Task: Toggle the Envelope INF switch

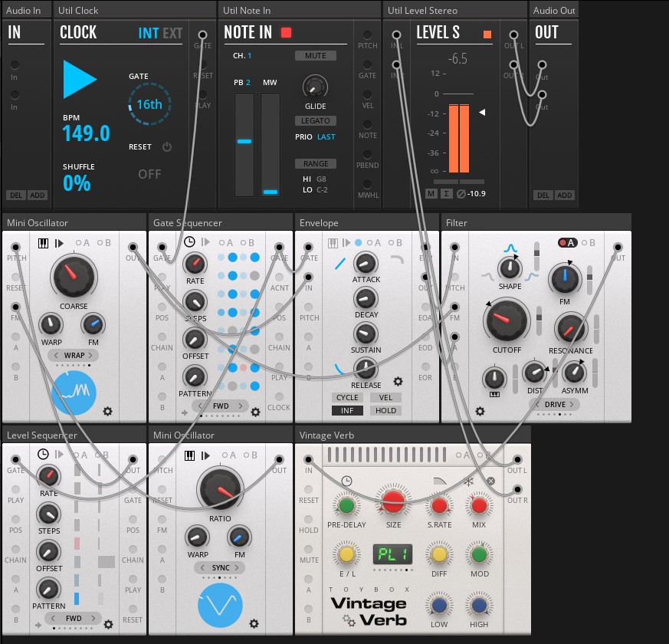Action: (x=347, y=411)
